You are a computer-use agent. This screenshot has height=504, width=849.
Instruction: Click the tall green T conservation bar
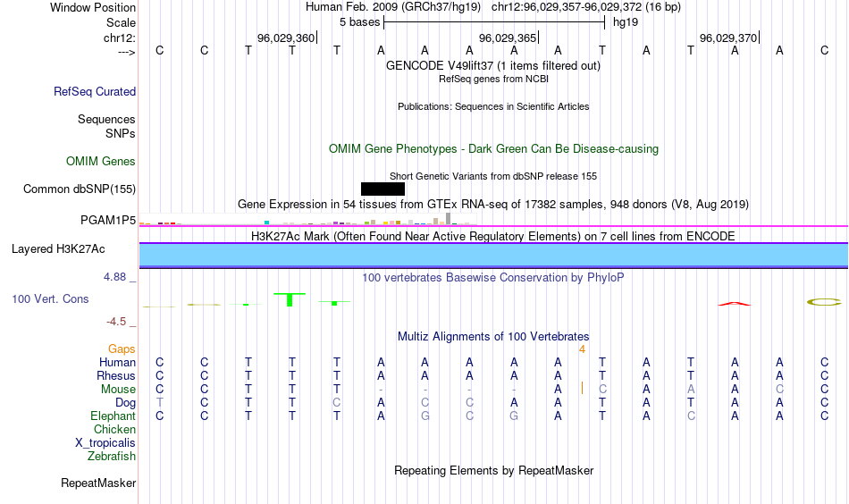290,299
